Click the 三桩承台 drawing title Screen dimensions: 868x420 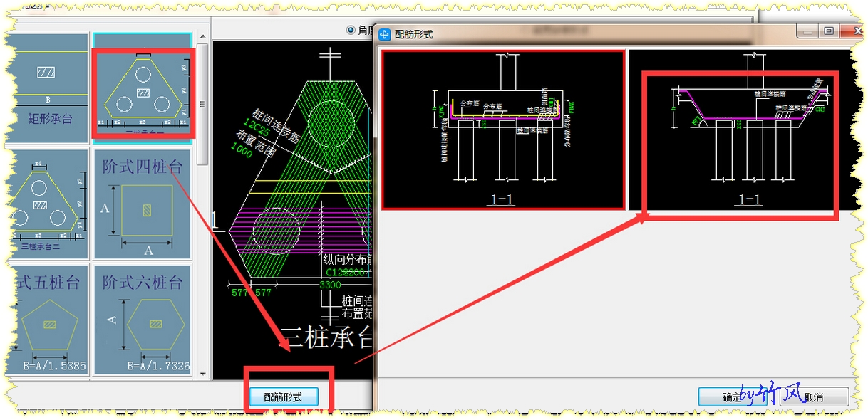326,338
